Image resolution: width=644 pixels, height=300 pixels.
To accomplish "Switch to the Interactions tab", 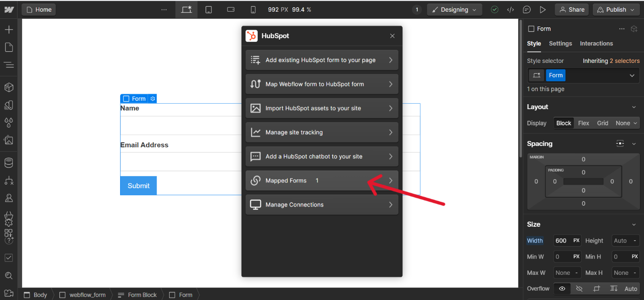I will pyautogui.click(x=596, y=44).
